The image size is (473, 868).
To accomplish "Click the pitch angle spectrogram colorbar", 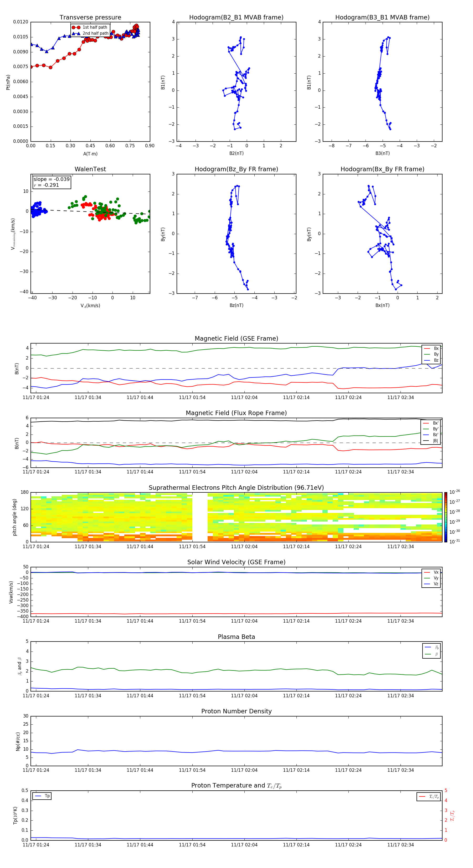I will (x=445, y=517).
